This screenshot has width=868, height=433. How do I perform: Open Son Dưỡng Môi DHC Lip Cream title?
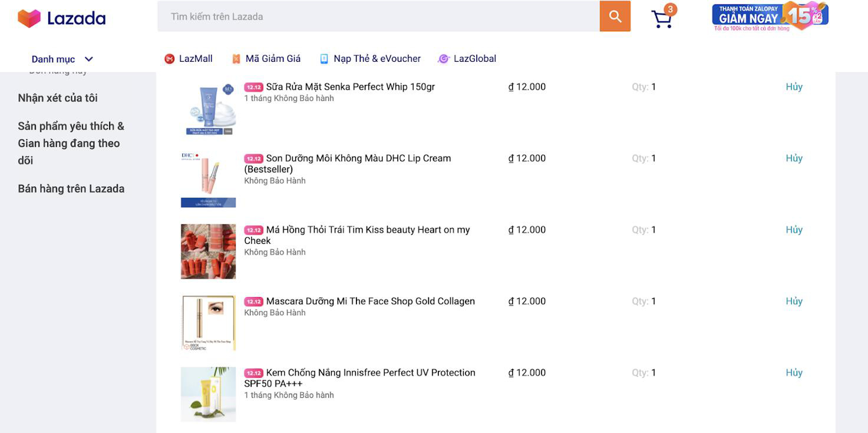[x=348, y=163]
